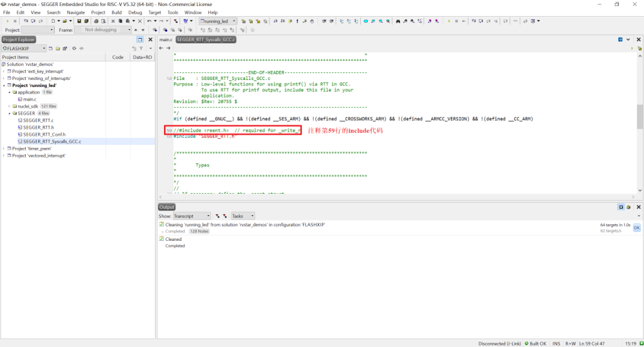644x347 pixels.
Task: Collapse the SEGGER folder
Action: [10, 113]
